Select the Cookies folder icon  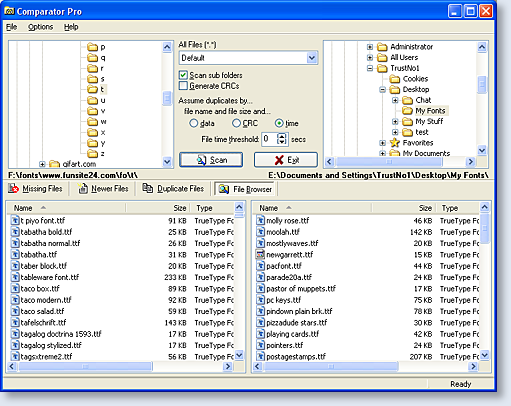pyautogui.click(x=395, y=79)
